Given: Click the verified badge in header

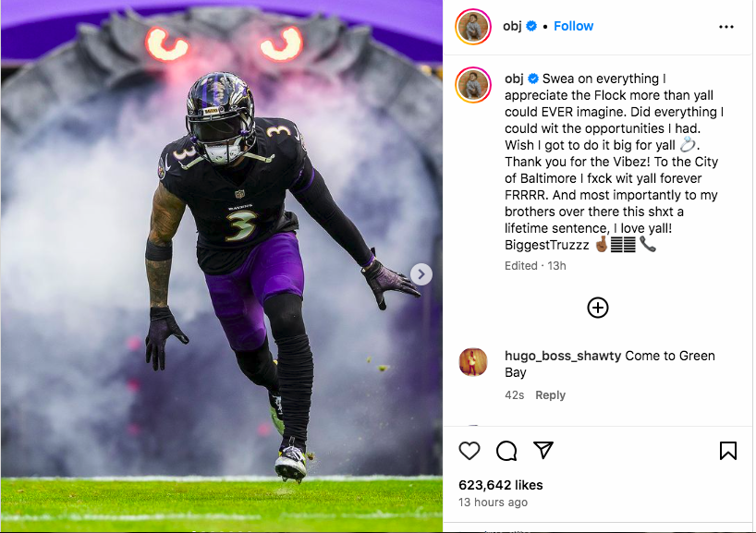Looking at the screenshot, I should (x=531, y=26).
